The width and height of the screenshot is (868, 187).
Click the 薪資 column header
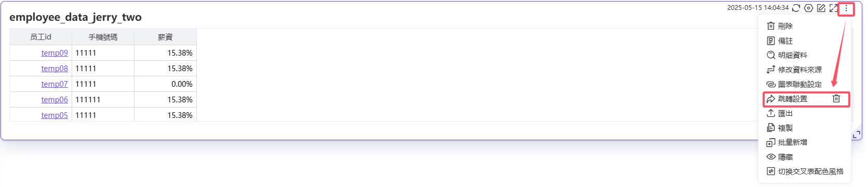165,37
